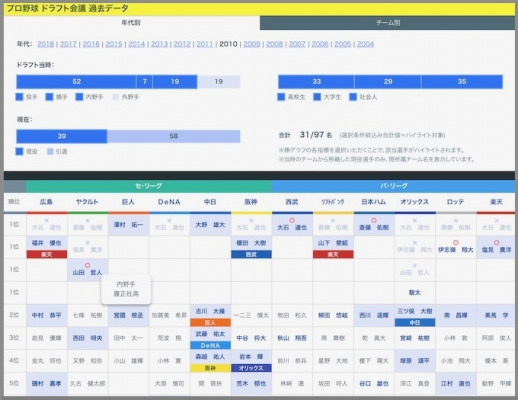518x400 pixels.
Task: Click the 内野手 legend color swatch
Action: (79, 97)
